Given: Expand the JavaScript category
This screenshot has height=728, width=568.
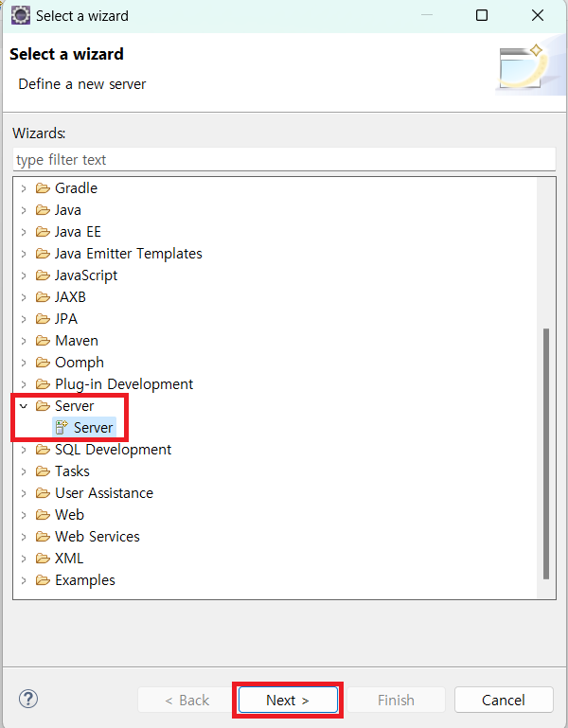Looking at the screenshot, I should click(24, 275).
